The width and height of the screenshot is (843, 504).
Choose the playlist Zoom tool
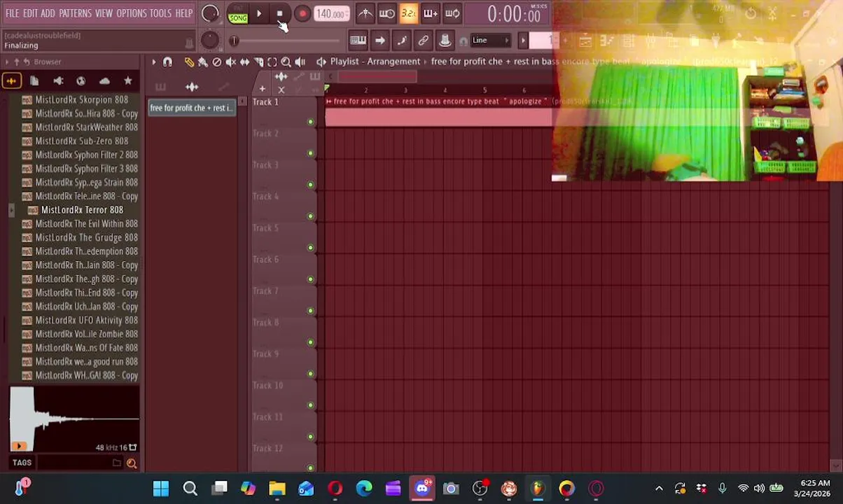click(286, 62)
